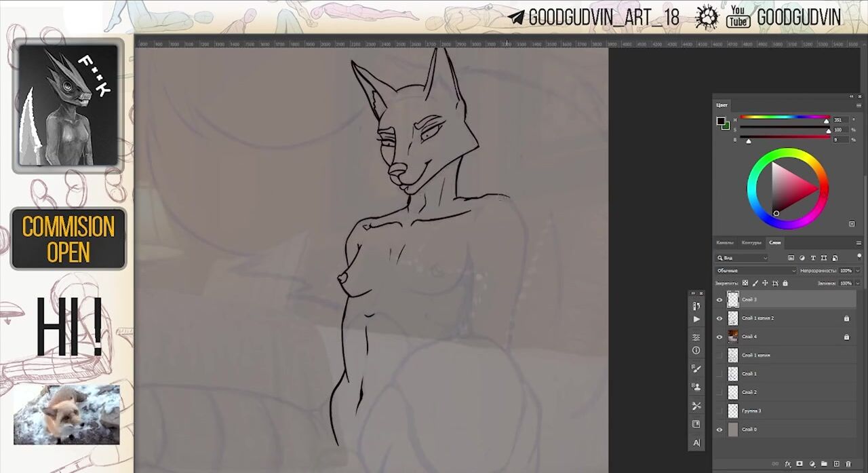Switch to the Каналы tab
868x473 pixels.
pyautogui.click(x=725, y=242)
